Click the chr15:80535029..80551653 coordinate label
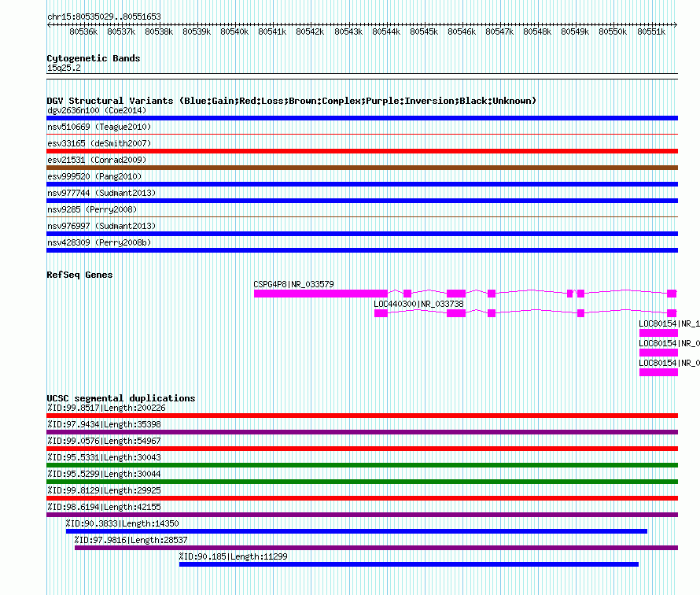 coord(104,17)
